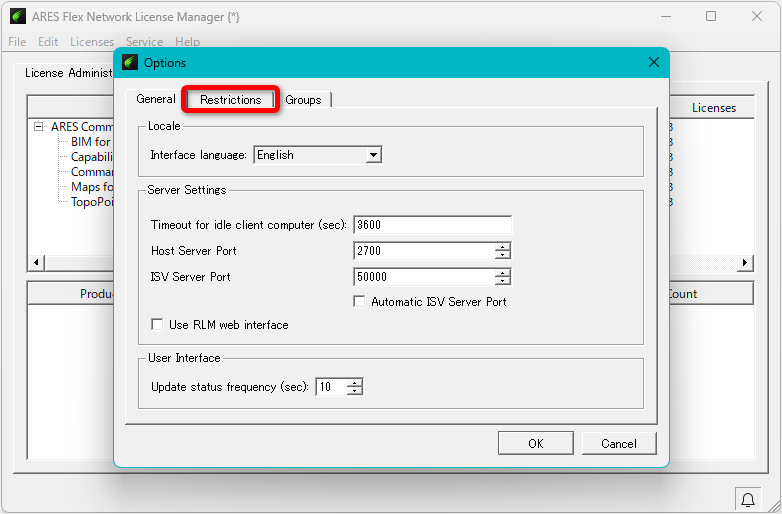Open the Licenses menu
782x514 pixels.
coord(92,42)
